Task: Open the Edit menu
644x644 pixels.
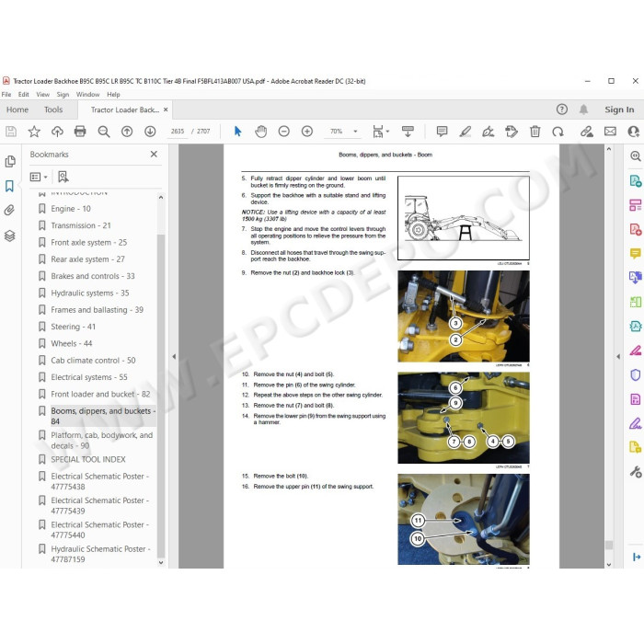Action: tap(23, 95)
